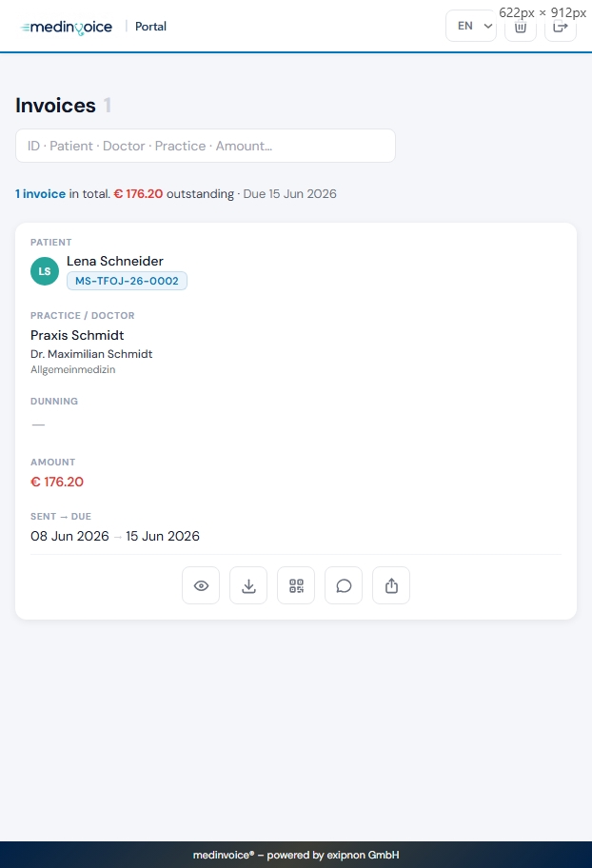Focus the invoice search field
Viewport: 592px width, 868px height.
[x=206, y=146]
